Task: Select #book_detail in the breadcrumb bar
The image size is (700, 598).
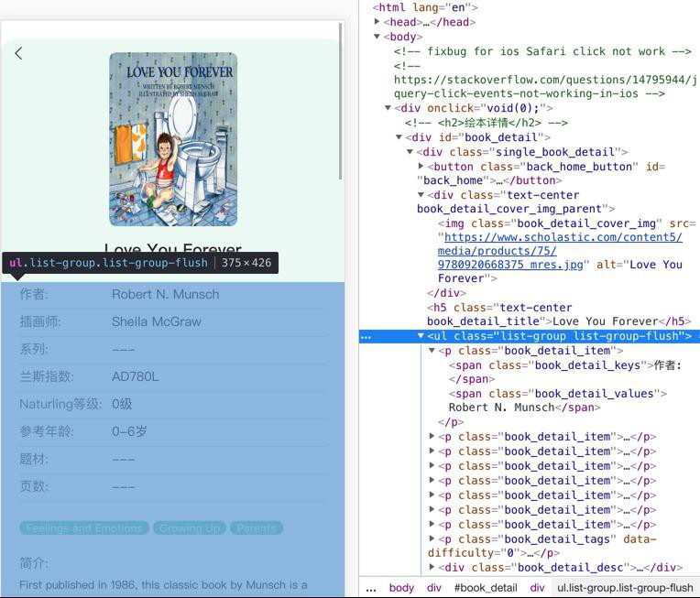Action: [x=486, y=588]
